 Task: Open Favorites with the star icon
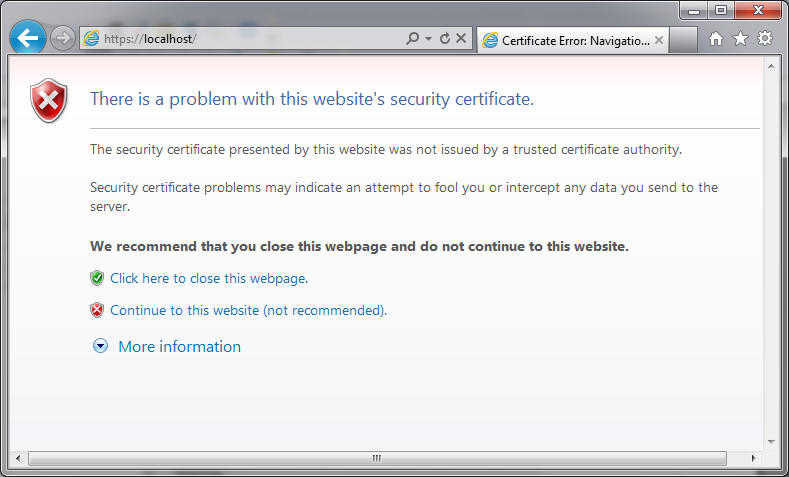740,38
